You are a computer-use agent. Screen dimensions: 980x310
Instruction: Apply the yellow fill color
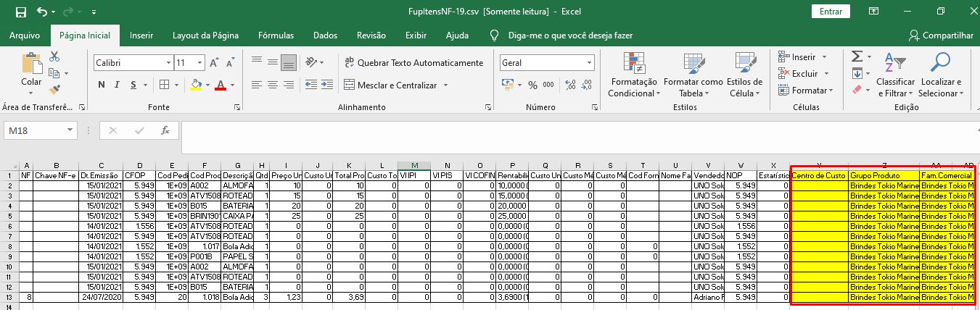coord(195,85)
